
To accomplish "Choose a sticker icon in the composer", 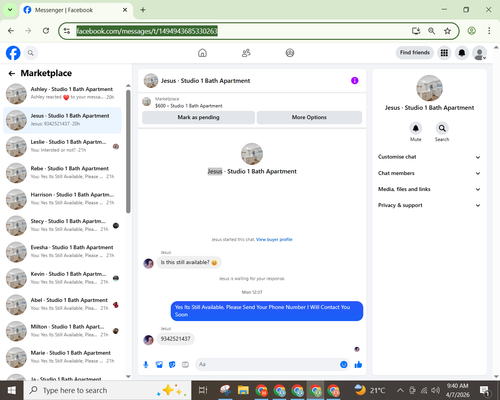I will (172, 364).
